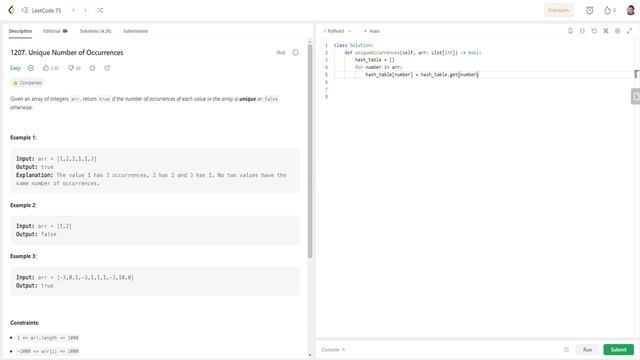Click the Hint label beside the title
Screen dimensions: 640x360
281,53
